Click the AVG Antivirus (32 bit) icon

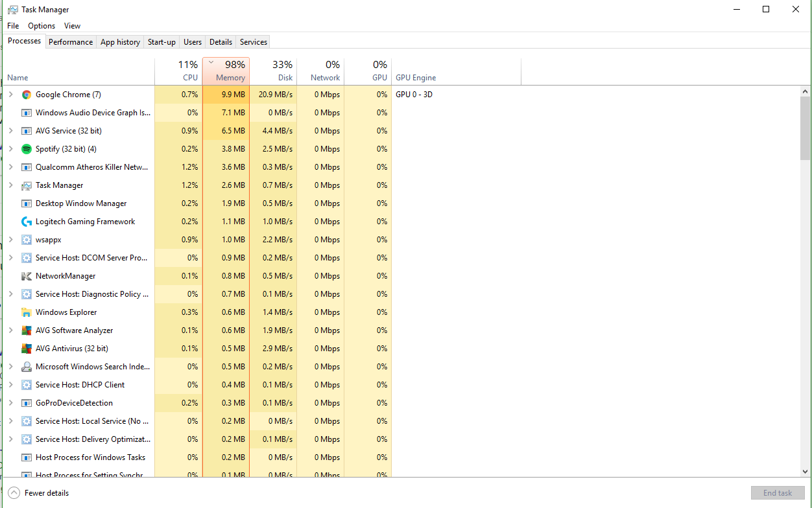tap(27, 349)
